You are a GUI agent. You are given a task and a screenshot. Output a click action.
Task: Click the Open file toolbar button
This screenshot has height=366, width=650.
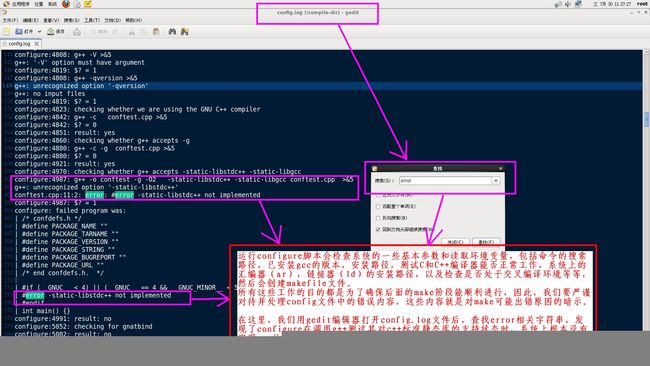tap(24, 32)
